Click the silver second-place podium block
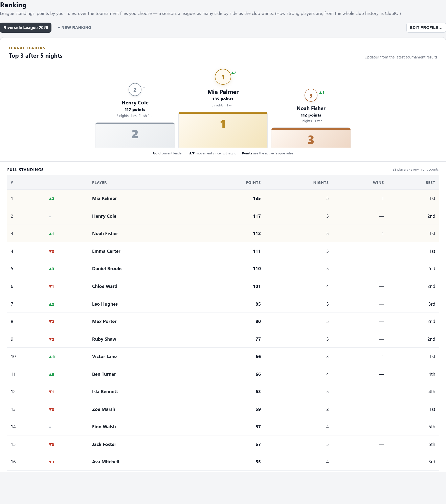 [135, 135]
